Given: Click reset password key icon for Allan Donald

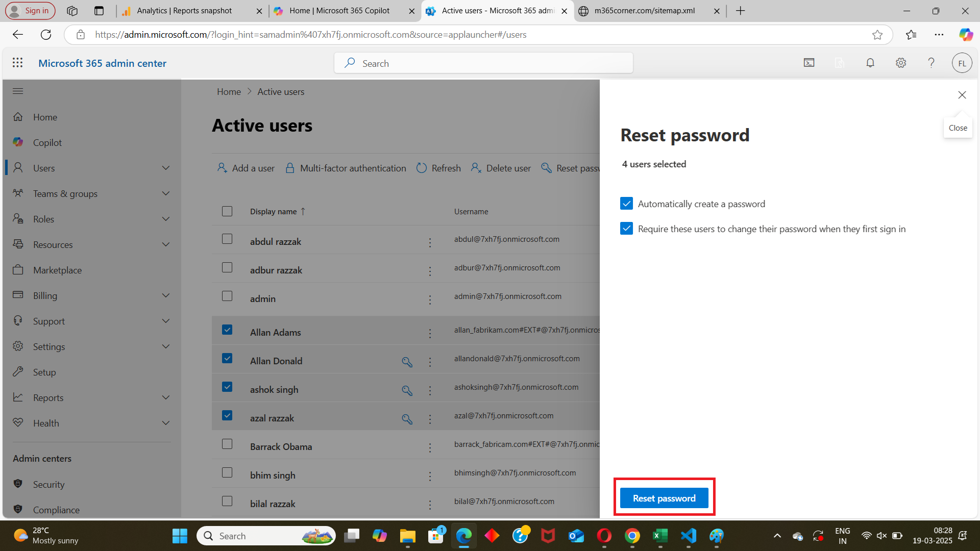Looking at the screenshot, I should 407,362.
